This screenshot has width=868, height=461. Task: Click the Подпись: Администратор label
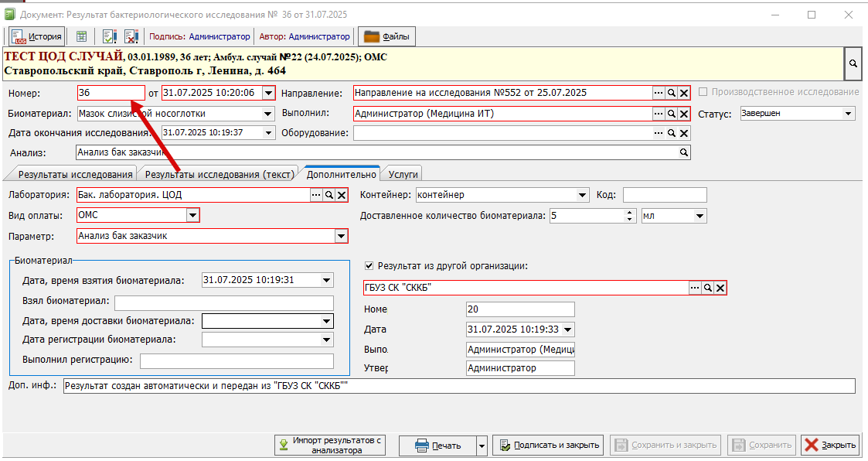tap(200, 36)
